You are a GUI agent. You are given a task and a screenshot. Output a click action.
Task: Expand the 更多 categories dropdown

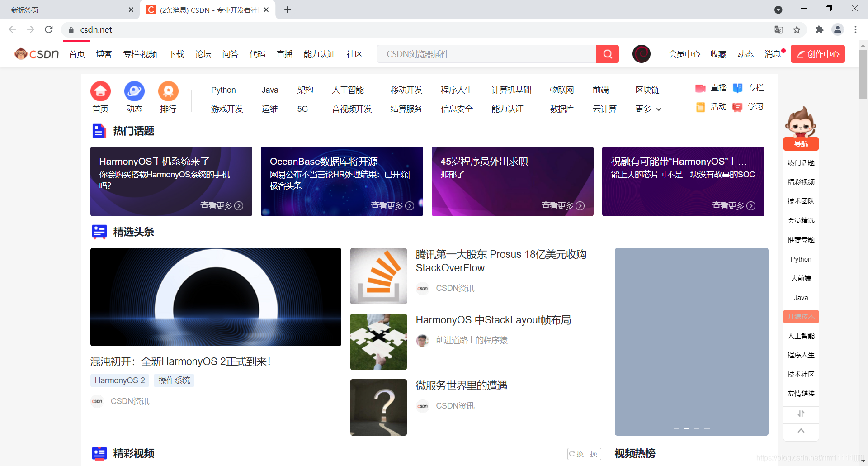[648, 109]
